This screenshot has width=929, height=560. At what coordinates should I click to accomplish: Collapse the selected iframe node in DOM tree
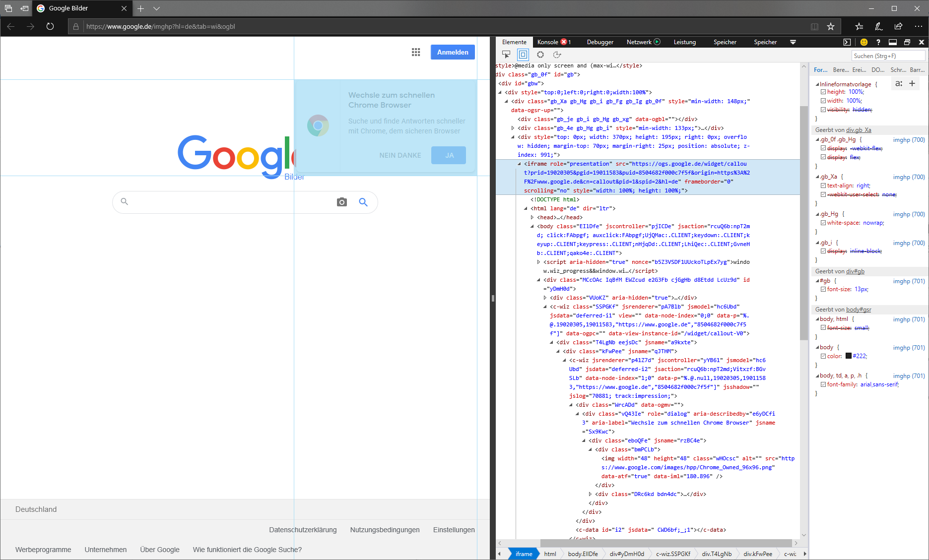[520, 164]
